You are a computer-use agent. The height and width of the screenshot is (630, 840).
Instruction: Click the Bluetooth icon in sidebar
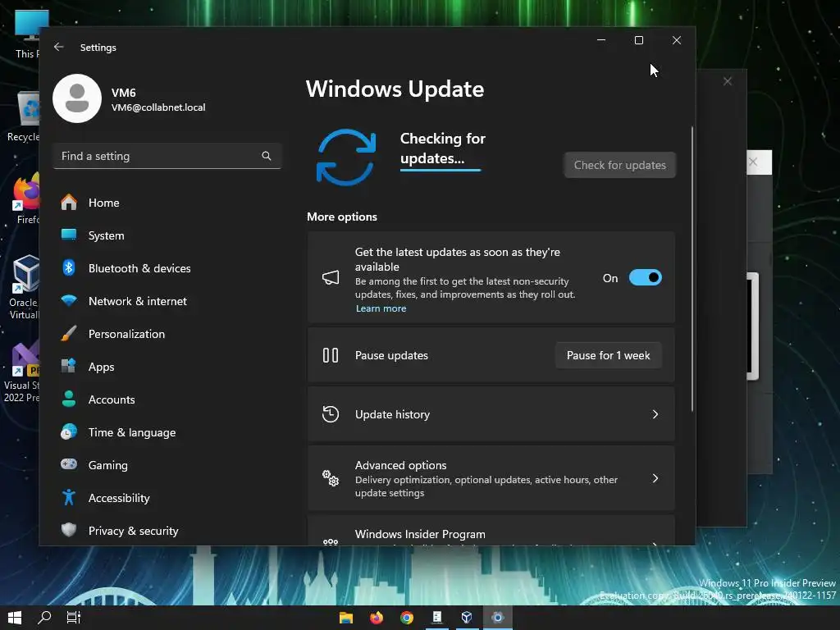(69, 268)
